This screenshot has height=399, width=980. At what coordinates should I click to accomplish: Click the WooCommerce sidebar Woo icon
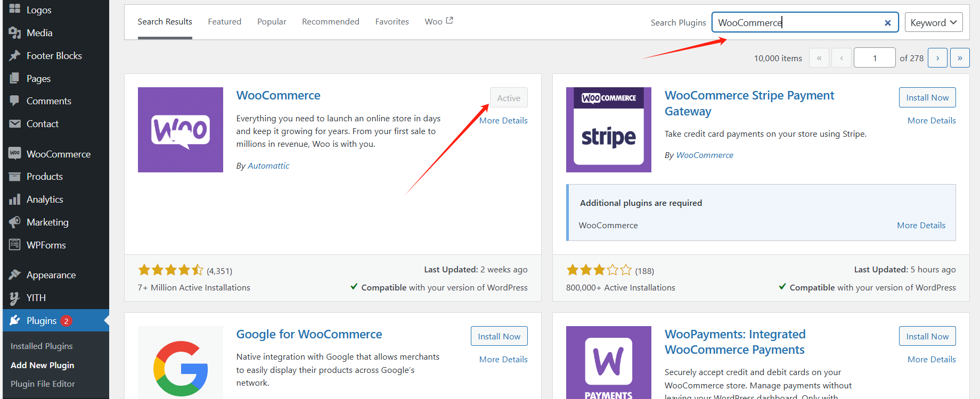click(15, 153)
